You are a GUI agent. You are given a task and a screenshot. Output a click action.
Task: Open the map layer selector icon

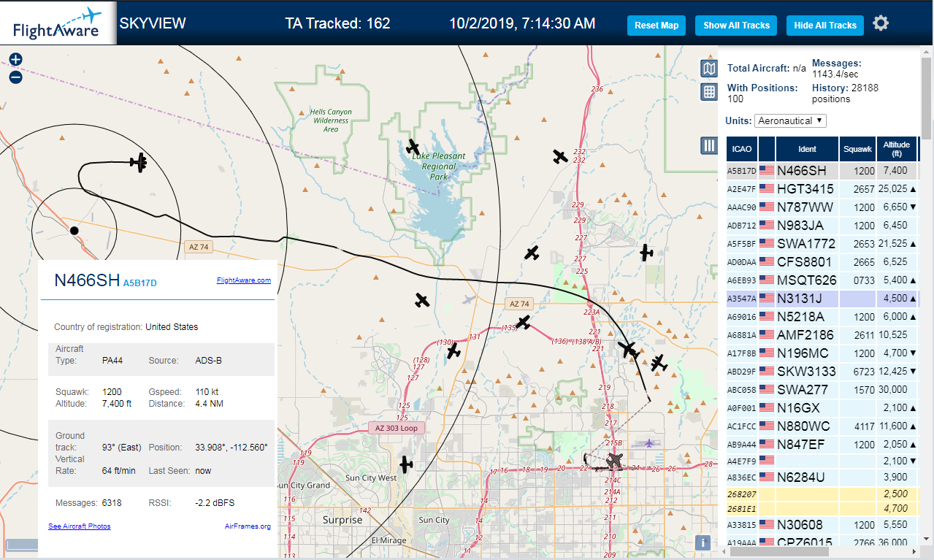click(x=708, y=69)
